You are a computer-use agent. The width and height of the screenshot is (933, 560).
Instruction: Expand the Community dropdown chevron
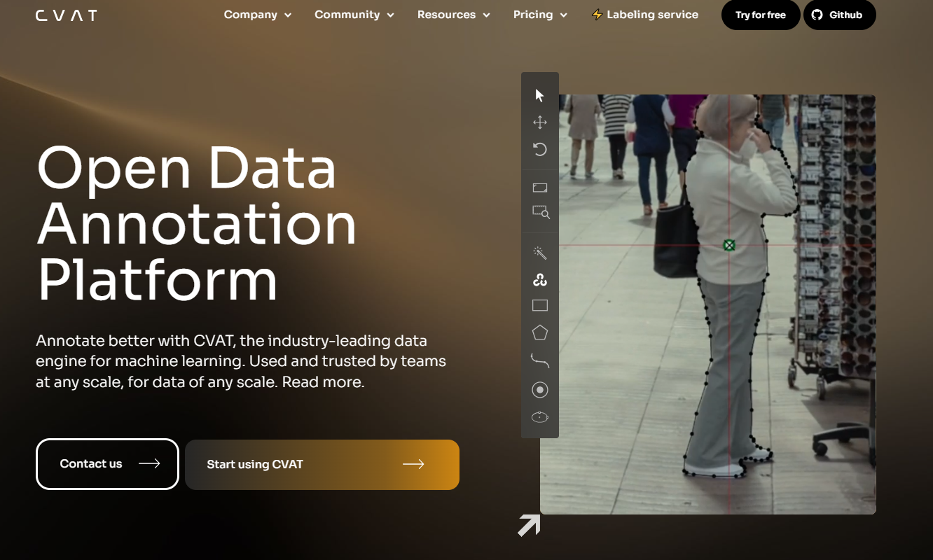[x=390, y=15]
